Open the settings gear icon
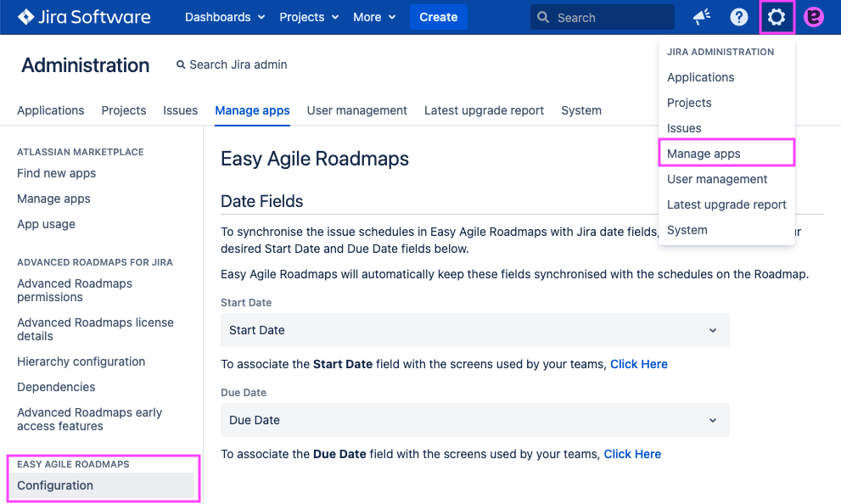The height and width of the screenshot is (504, 841). coord(776,17)
